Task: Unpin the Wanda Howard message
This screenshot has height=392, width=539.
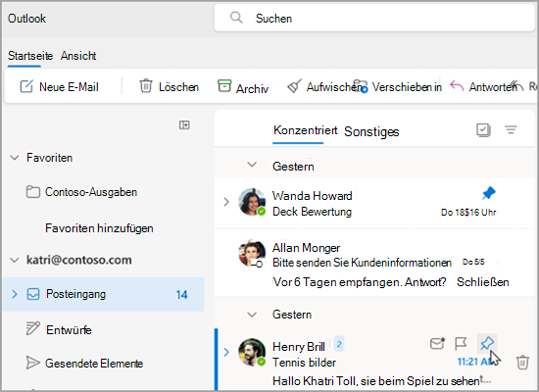Action: pos(488,193)
